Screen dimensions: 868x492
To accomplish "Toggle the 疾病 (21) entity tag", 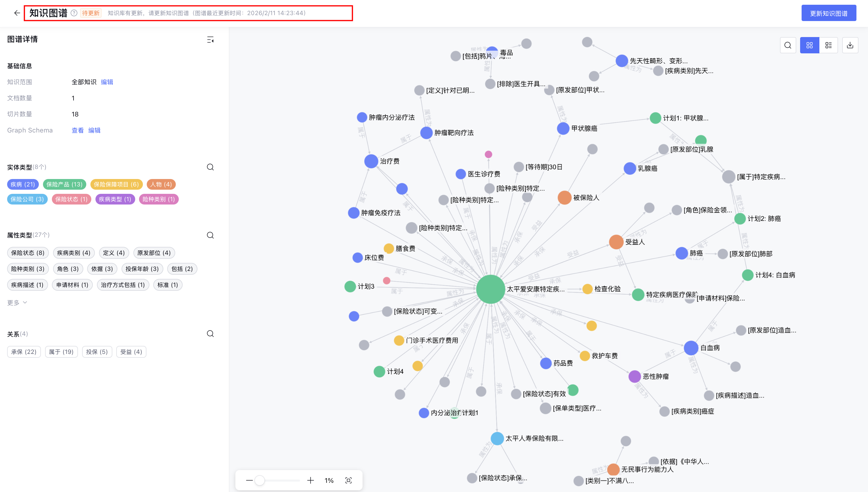I will click(x=23, y=184).
